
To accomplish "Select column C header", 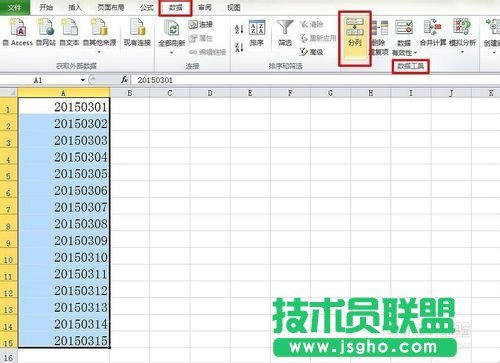I will click(x=170, y=93).
